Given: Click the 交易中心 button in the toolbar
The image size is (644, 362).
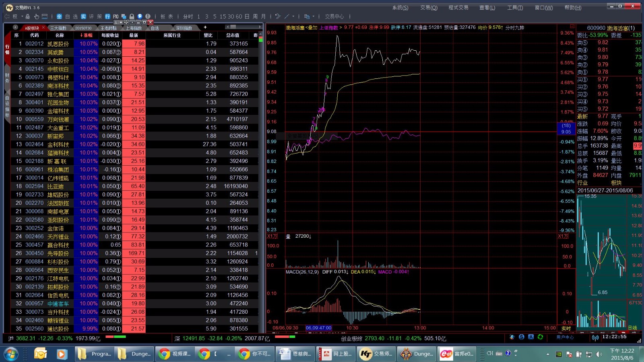Looking at the screenshot, I should (x=334, y=16).
